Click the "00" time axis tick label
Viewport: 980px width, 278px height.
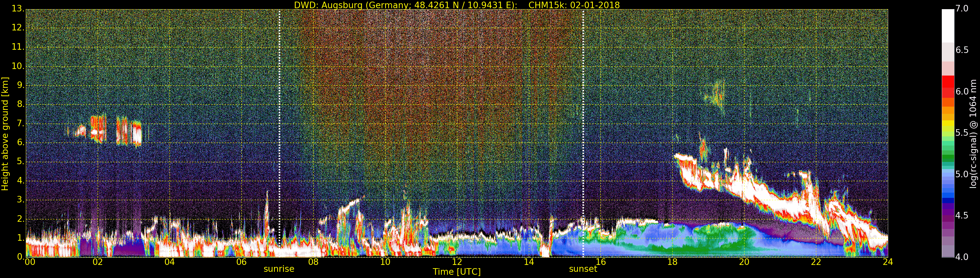30,262
